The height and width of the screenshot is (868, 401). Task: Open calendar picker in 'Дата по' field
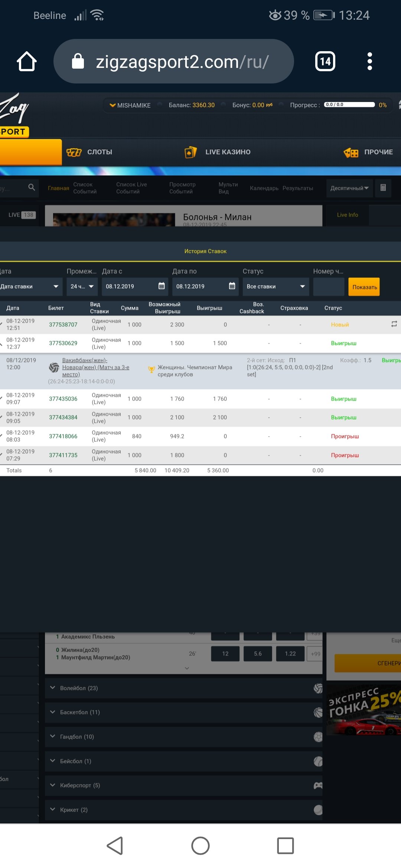(x=232, y=286)
